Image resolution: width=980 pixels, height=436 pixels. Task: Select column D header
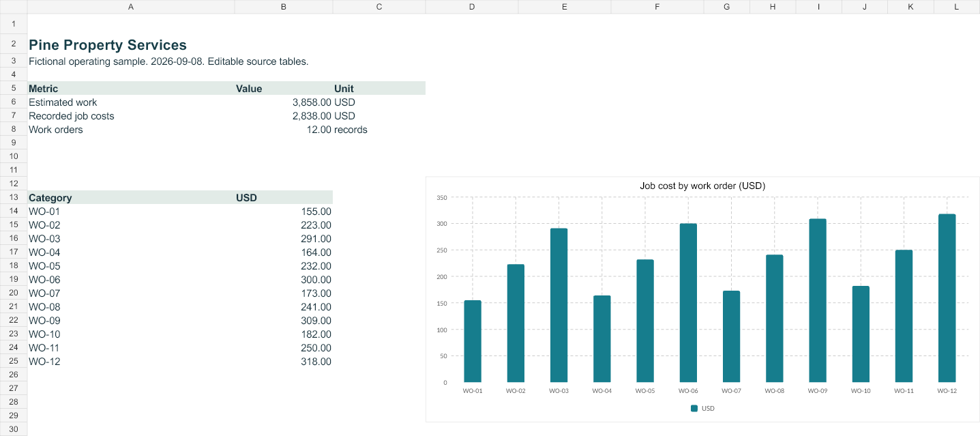(x=472, y=7)
